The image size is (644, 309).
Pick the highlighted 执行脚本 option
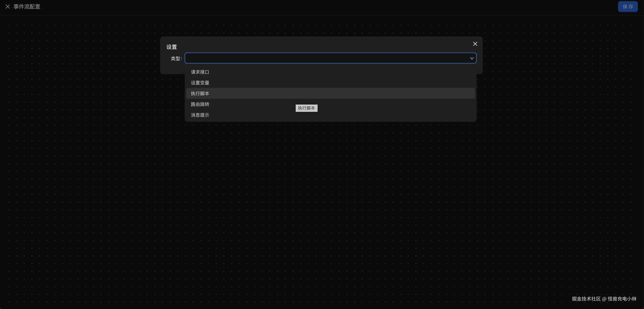[x=200, y=94]
